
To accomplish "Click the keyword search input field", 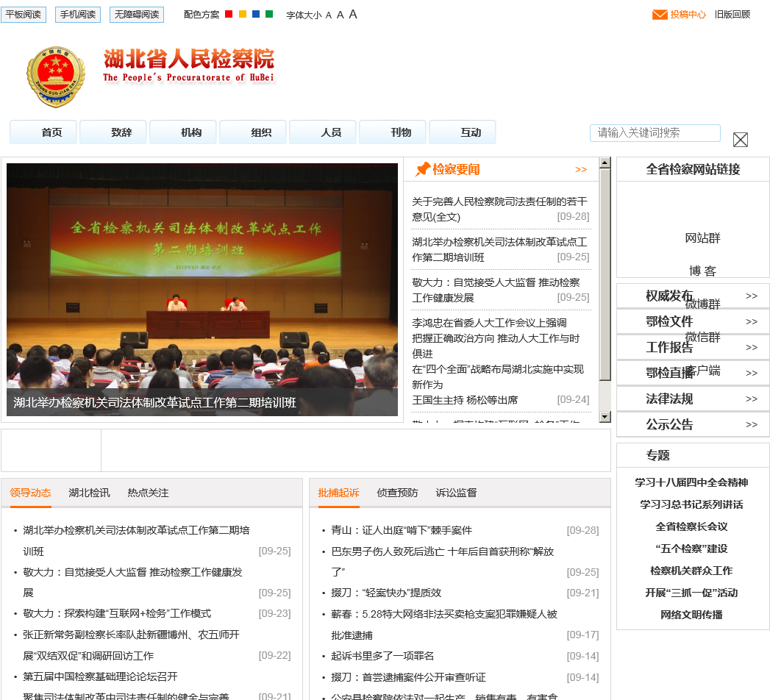I will tap(655, 133).
